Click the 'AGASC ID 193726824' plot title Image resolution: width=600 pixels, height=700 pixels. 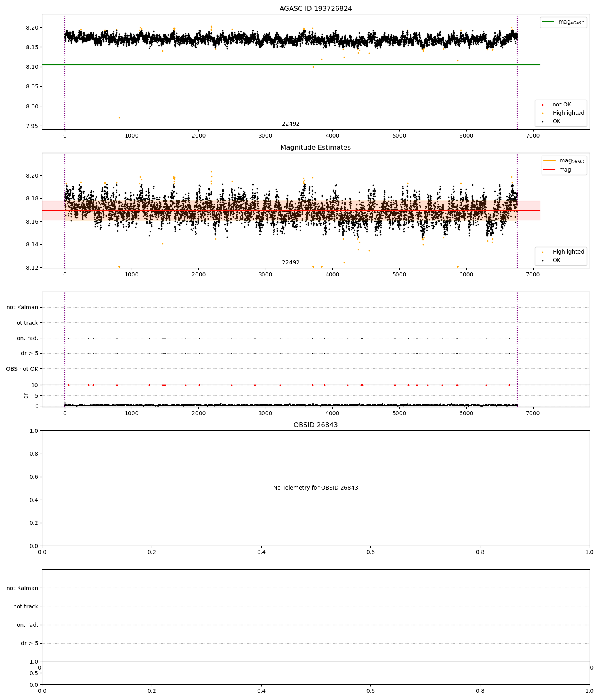(x=316, y=8)
